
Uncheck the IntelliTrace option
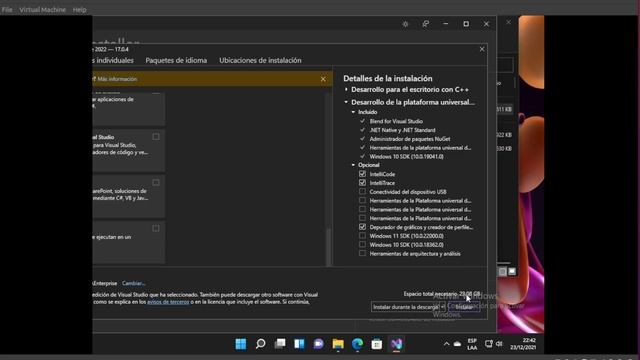[362, 183]
